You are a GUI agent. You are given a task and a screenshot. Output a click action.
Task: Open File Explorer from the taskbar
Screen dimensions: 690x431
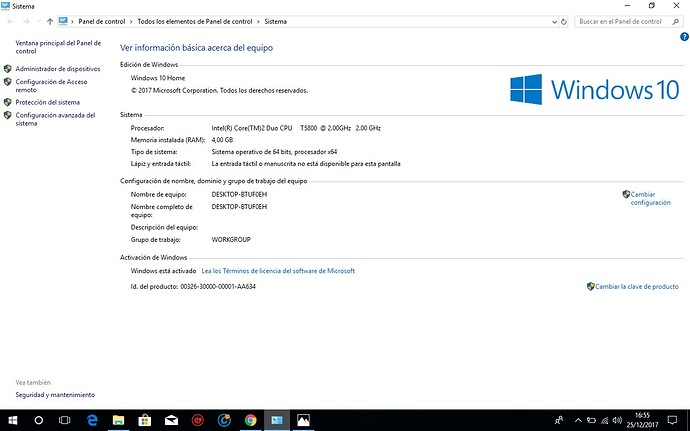[x=118, y=420]
